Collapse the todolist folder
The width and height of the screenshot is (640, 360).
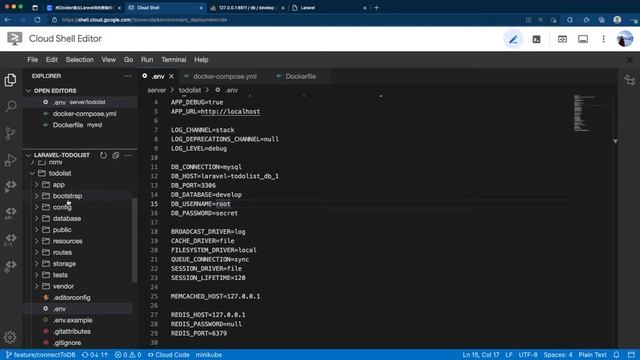(x=33, y=173)
